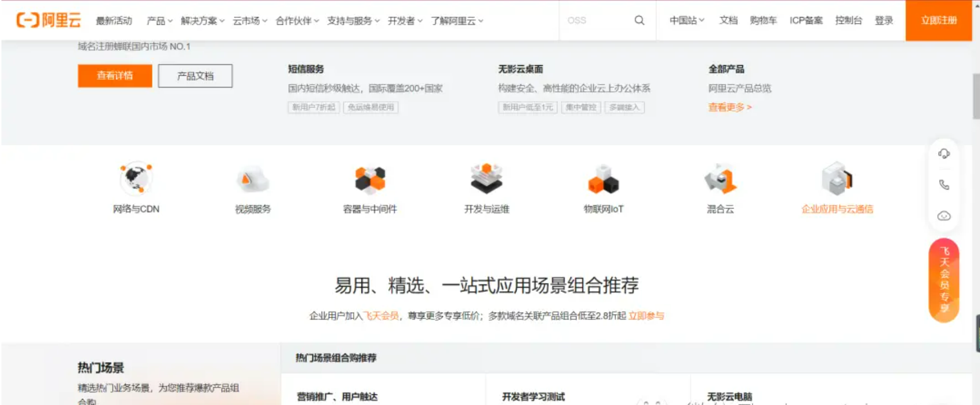Expand the 合作伙伴 menu
Image resolution: width=980 pixels, height=405 pixels.
point(297,21)
